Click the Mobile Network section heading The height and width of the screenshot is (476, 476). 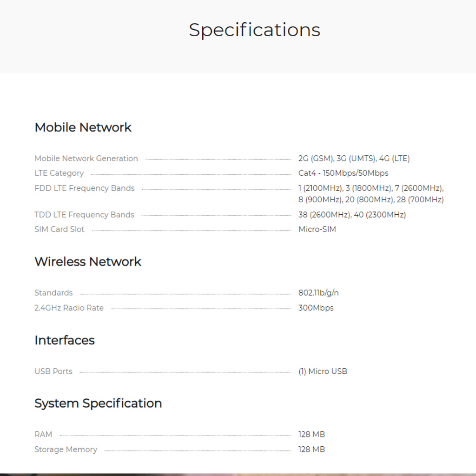(x=83, y=127)
